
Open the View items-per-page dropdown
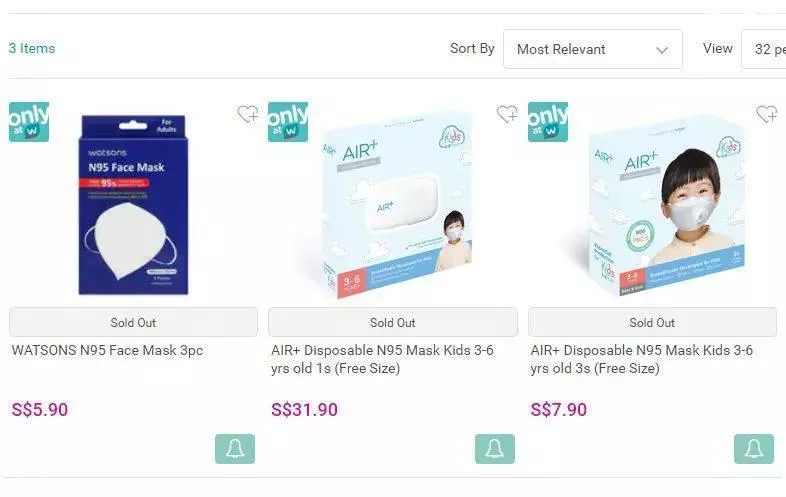pos(763,49)
